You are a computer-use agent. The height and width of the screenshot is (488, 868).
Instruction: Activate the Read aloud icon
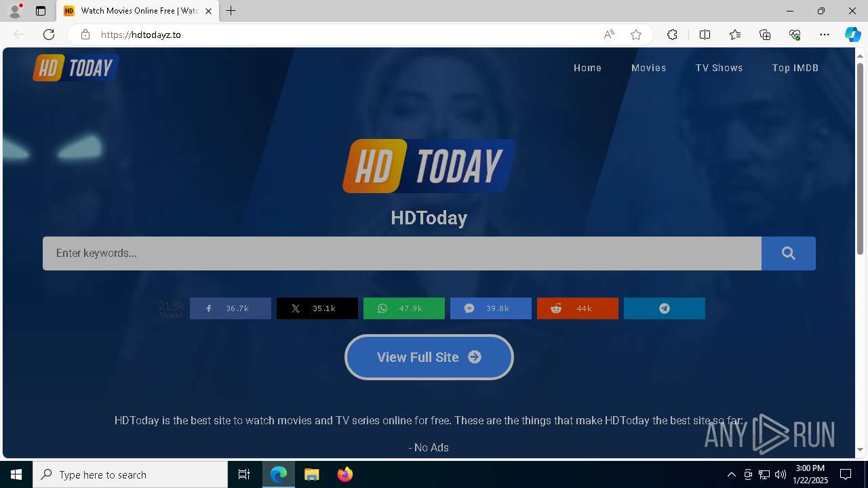coord(609,35)
